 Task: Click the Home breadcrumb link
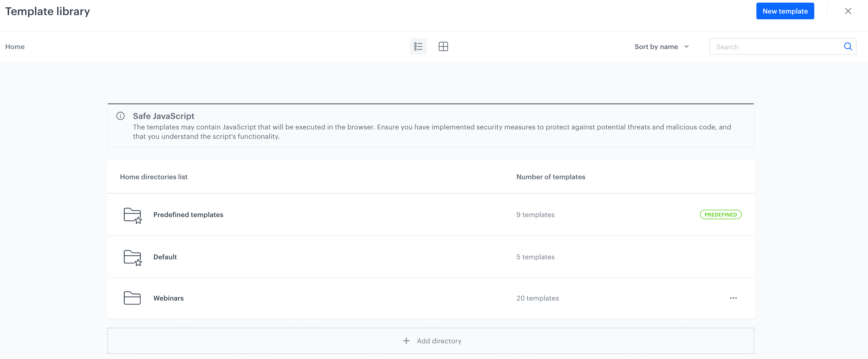[x=15, y=46]
